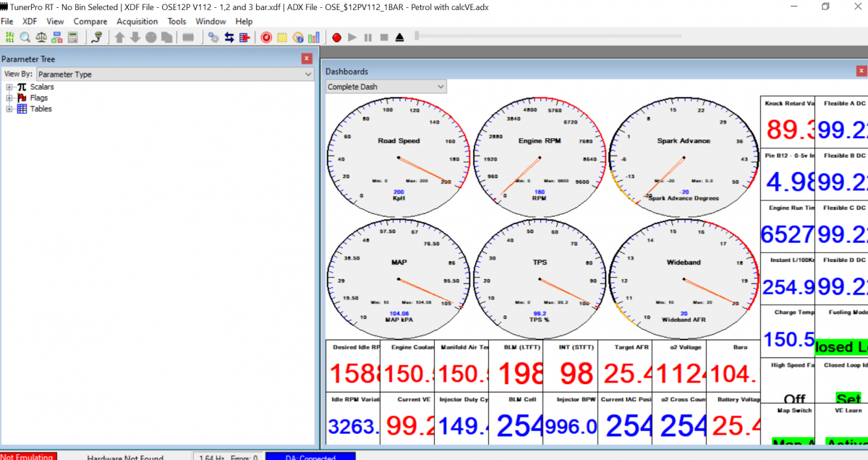868x460 pixels.
Task: Close the Dashboards window
Action: pos(862,71)
